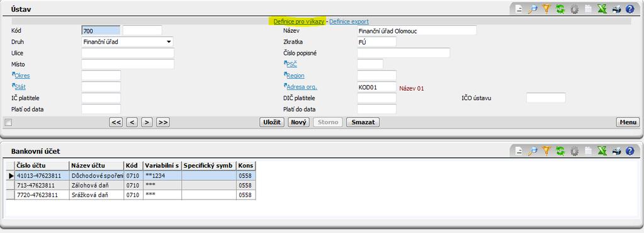
Task: Click the Platí do data field
Action: (376, 109)
